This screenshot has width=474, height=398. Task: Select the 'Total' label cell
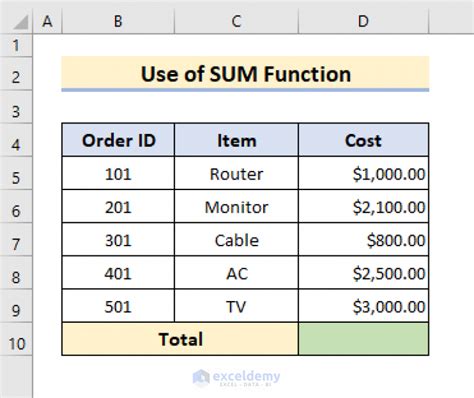tap(180, 339)
